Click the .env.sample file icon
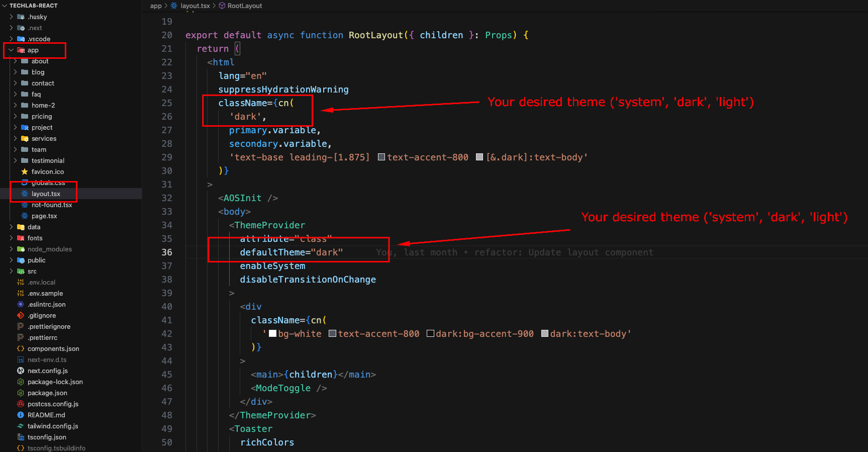868x452 pixels. tap(21, 293)
